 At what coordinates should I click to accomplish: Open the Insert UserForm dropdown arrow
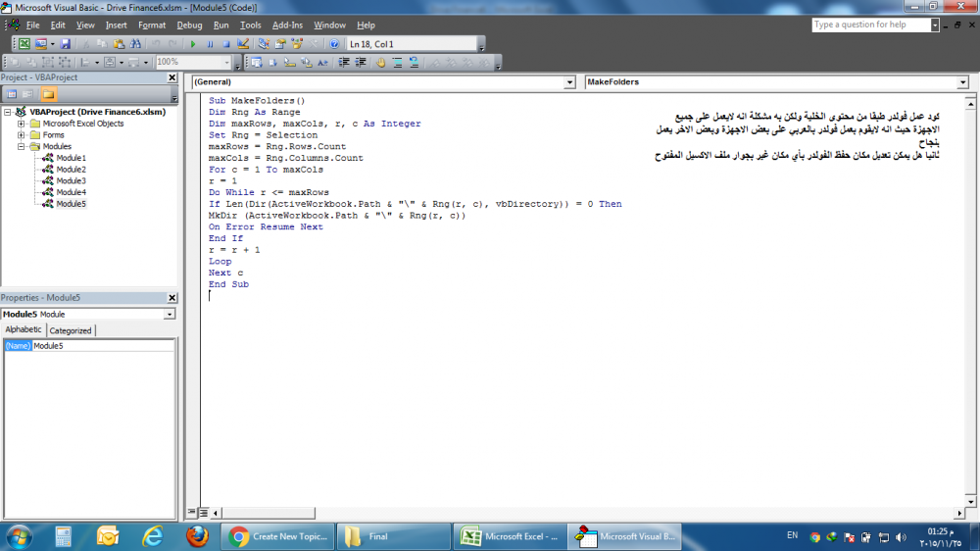pyautogui.click(x=52, y=44)
